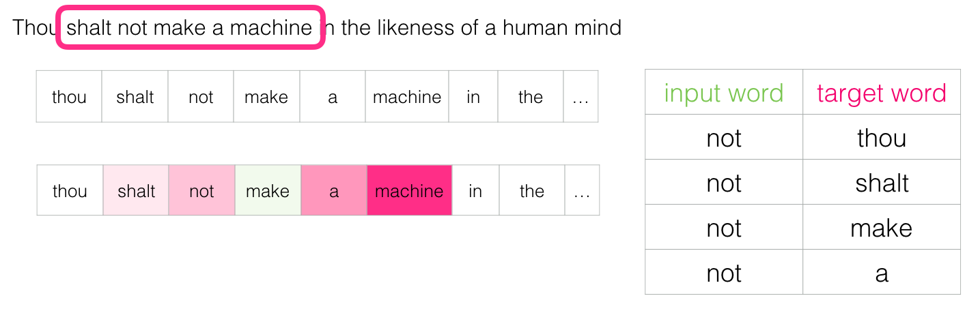Click the medium pink 'a' cell
This screenshot has width=980, height=311.
(x=334, y=190)
